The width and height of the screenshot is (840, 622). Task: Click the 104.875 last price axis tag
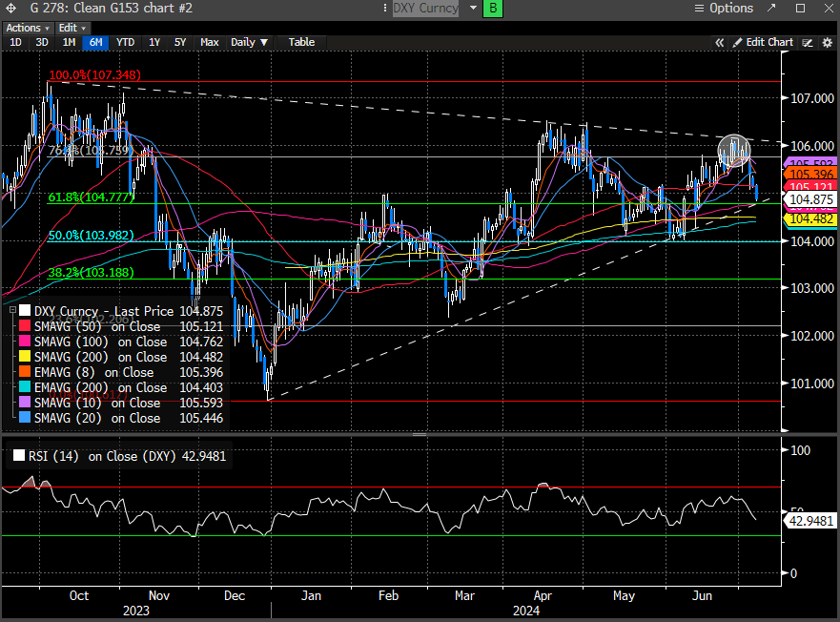click(x=810, y=200)
